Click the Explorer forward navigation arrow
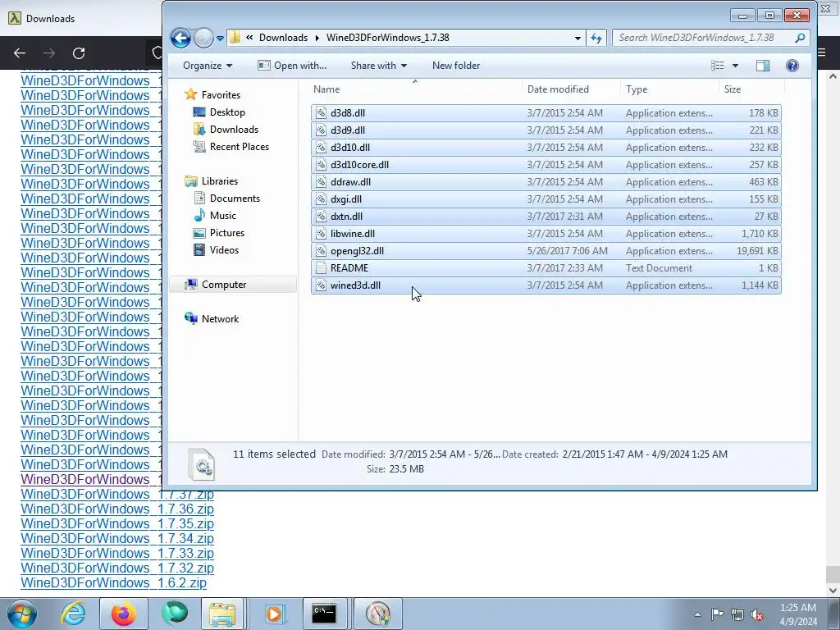 (x=203, y=38)
